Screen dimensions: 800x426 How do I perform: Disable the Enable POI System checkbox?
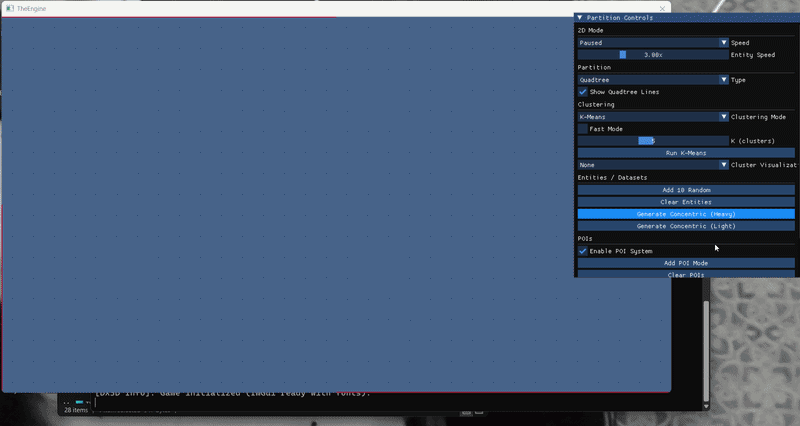click(x=583, y=251)
